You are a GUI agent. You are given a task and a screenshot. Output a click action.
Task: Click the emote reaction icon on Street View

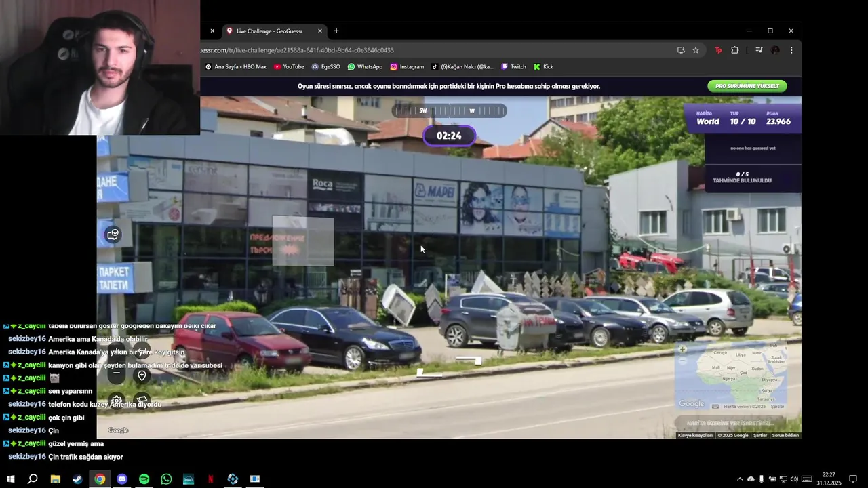[113, 235]
